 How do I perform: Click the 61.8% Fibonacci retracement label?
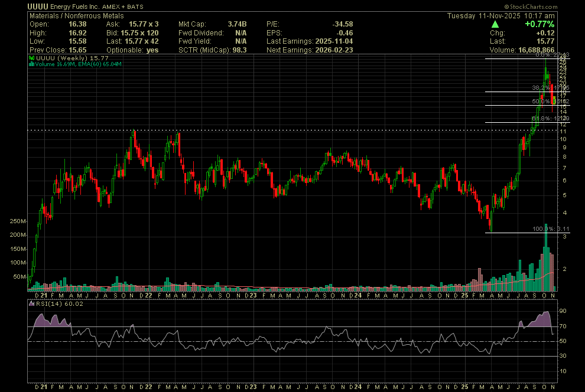tap(550, 119)
